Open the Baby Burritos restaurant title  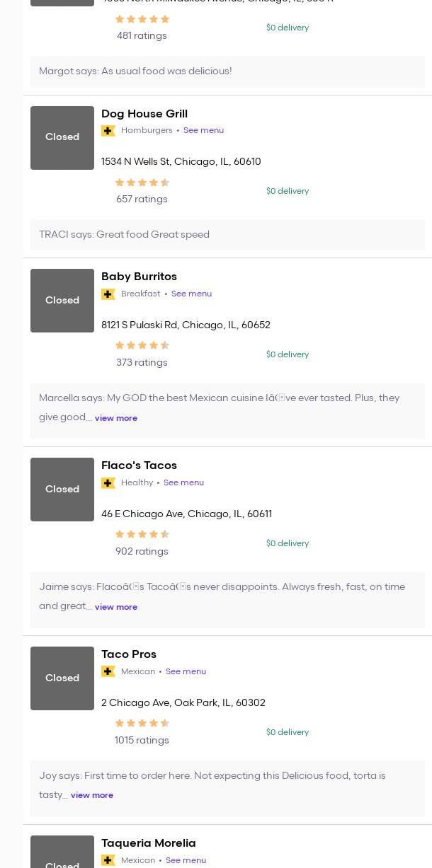(x=139, y=277)
